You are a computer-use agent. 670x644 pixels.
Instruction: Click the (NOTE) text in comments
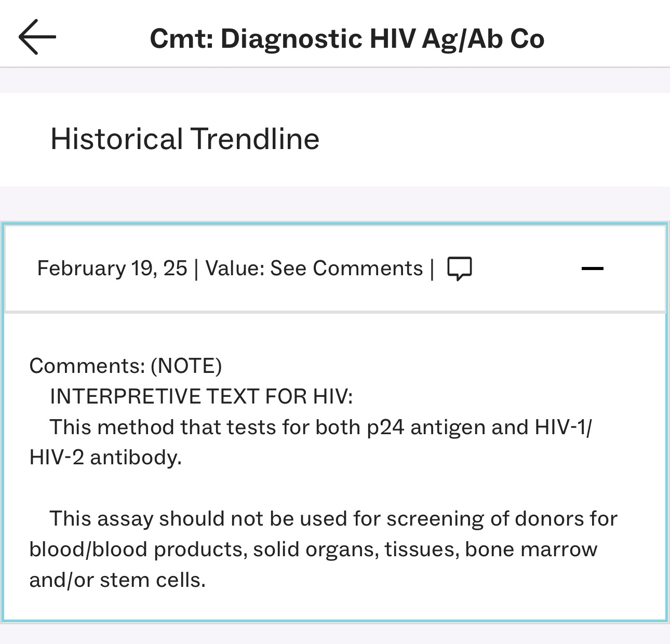186,366
